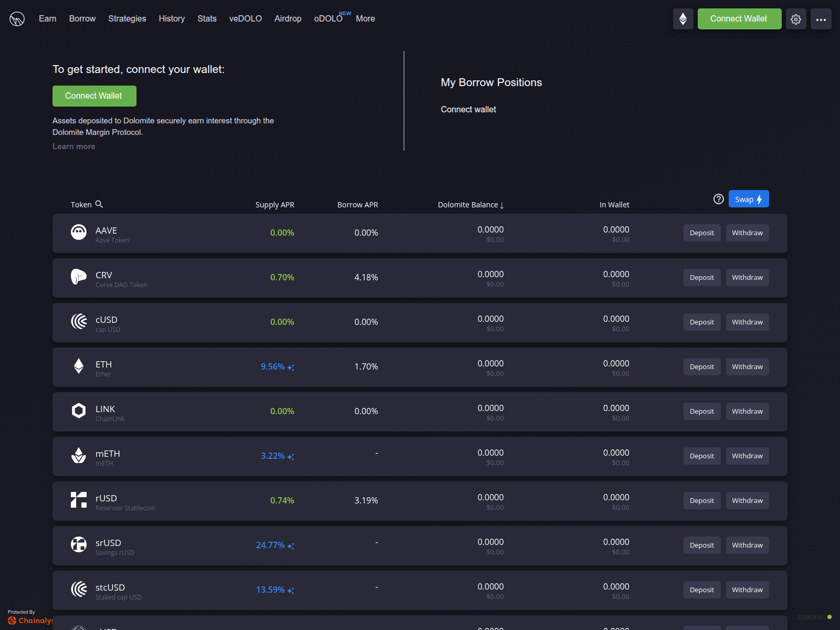This screenshot has height=630, width=840.
Task: Click Connect Wallet in the header
Action: [x=739, y=19]
